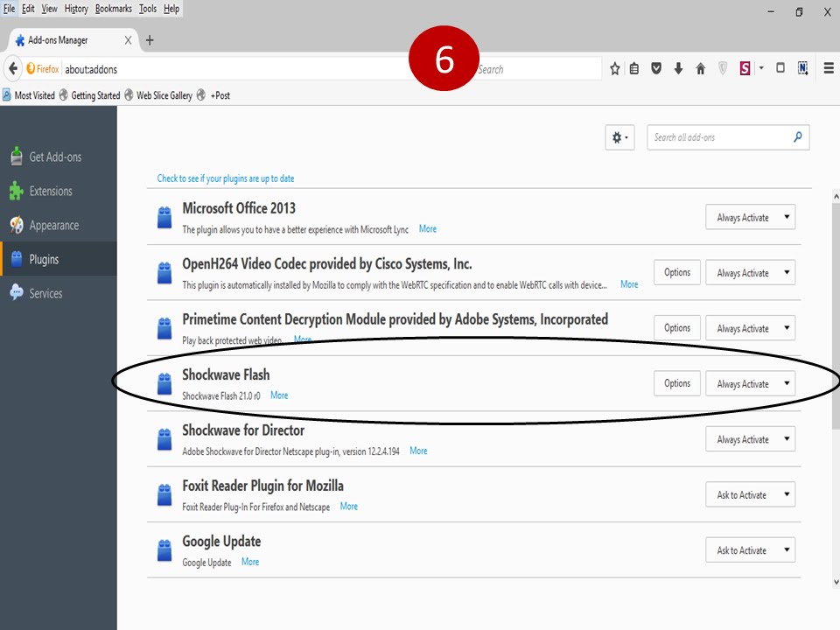Open Google Update activation dropdown
The height and width of the screenshot is (630, 840).
point(750,550)
